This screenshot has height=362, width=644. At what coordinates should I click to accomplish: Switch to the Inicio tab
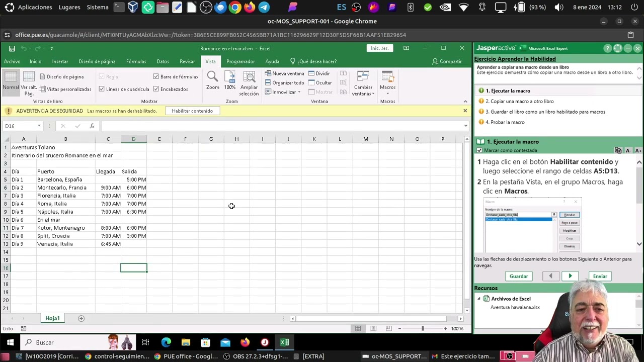coord(35,61)
